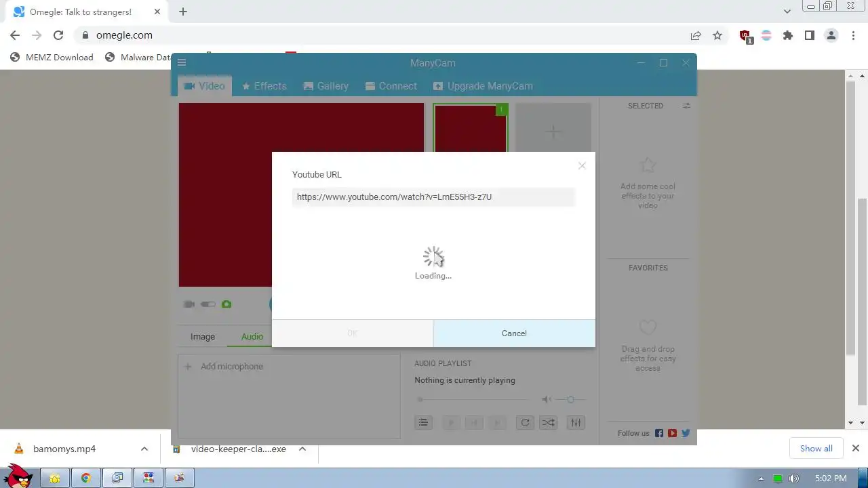Bookmark this page with star icon
The width and height of the screenshot is (868, 488).
point(717,35)
